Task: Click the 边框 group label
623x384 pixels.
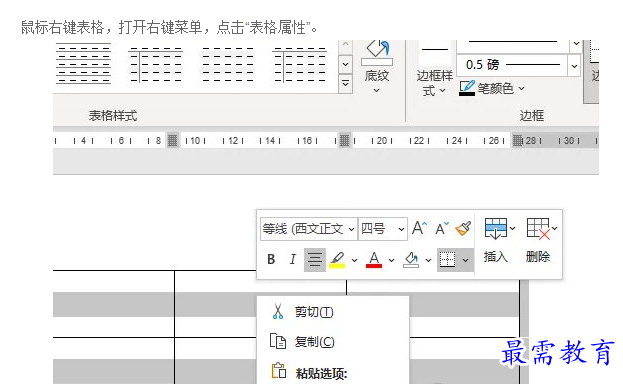Action: [x=532, y=116]
